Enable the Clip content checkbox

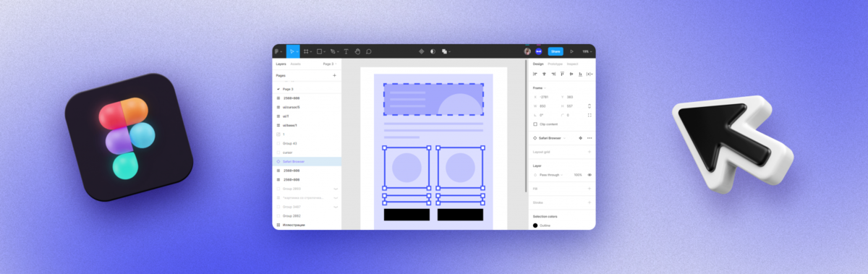(535, 124)
